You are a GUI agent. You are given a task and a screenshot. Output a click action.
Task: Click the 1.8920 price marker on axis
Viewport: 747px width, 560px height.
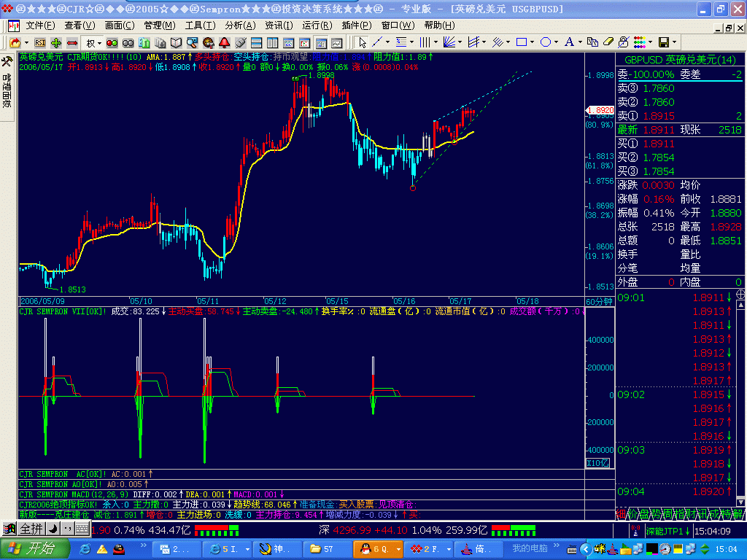pos(600,110)
